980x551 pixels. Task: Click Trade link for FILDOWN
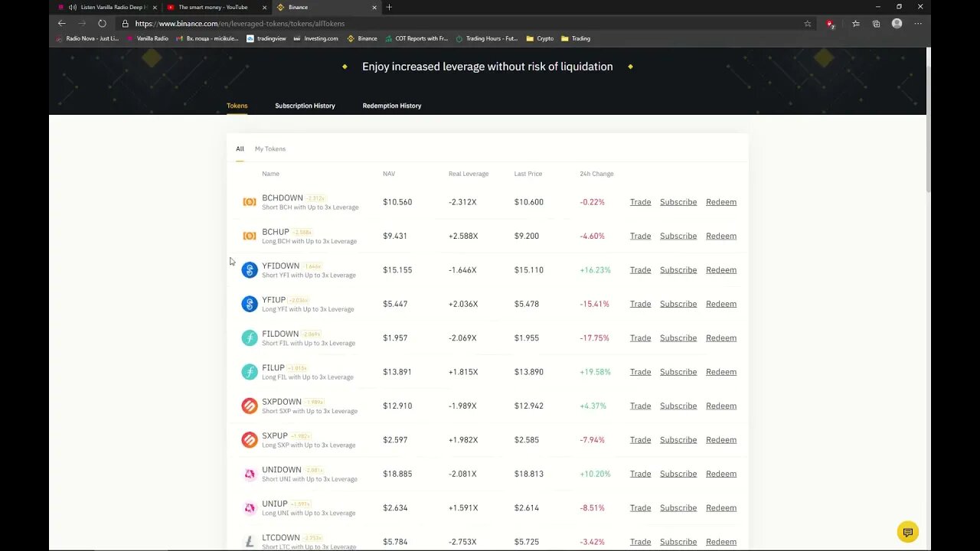pyautogui.click(x=640, y=337)
